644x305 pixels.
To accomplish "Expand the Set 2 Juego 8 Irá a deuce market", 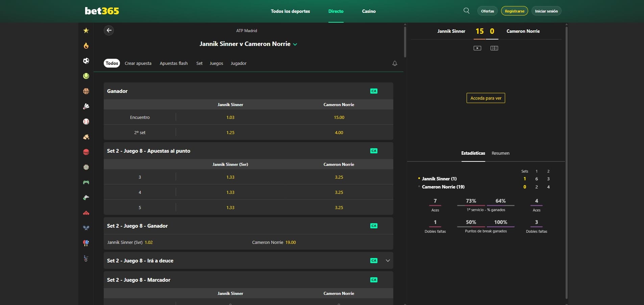I will point(388,260).
